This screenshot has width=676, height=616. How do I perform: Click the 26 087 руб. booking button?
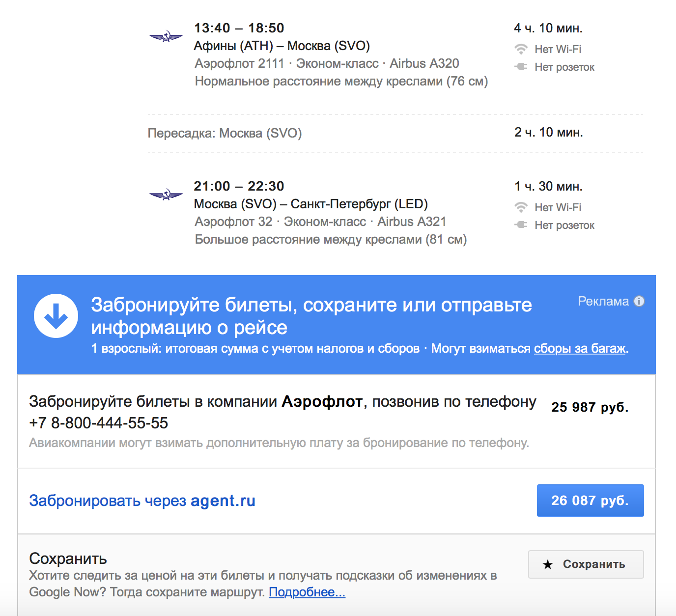click(x=590, y=501)
